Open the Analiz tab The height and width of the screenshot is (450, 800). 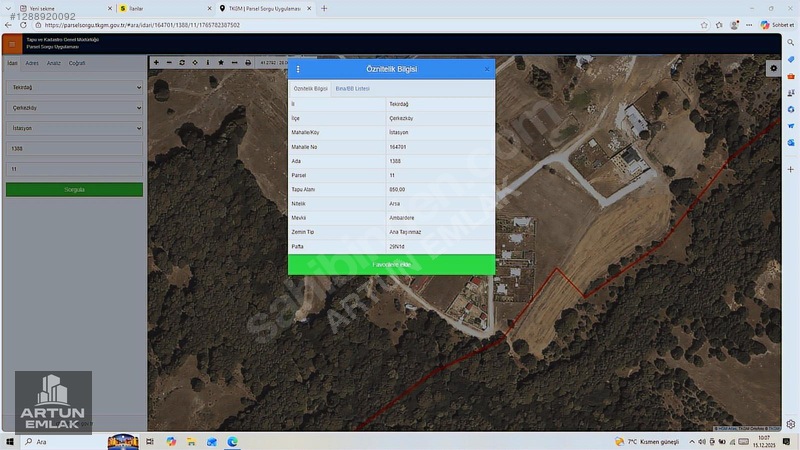coord(54,63)
